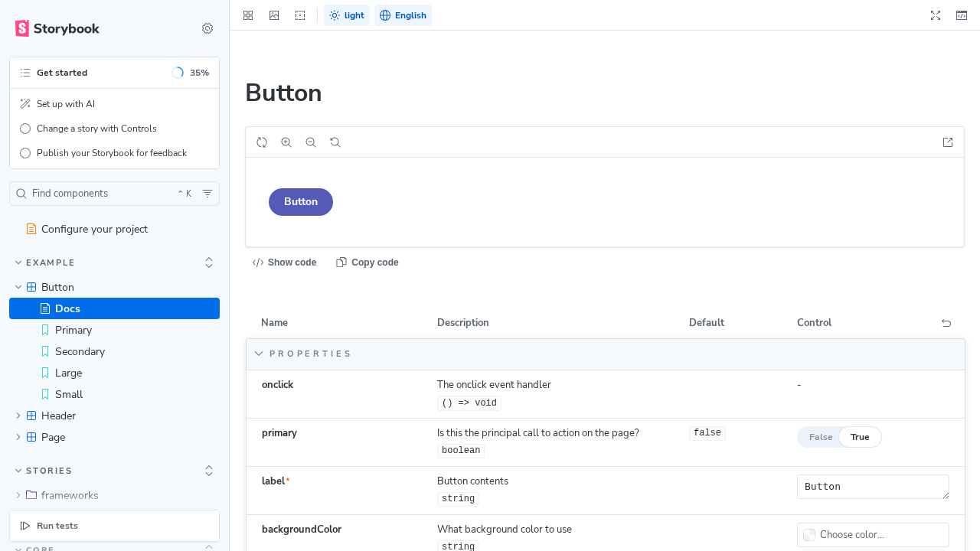Zoom out on the preview

click(x=311, y=142)
